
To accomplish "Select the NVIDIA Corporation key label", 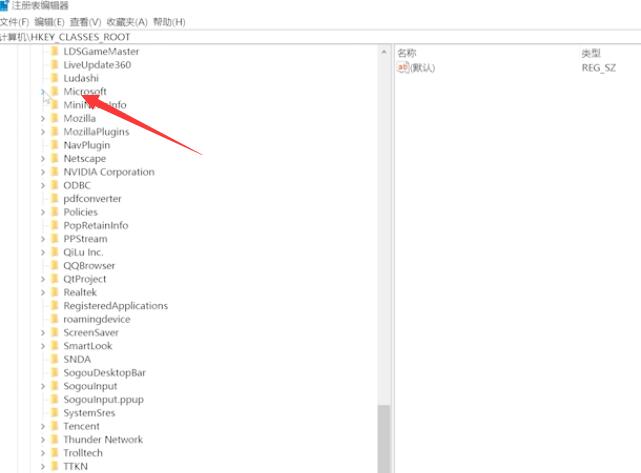I will [x=109, y=172].
